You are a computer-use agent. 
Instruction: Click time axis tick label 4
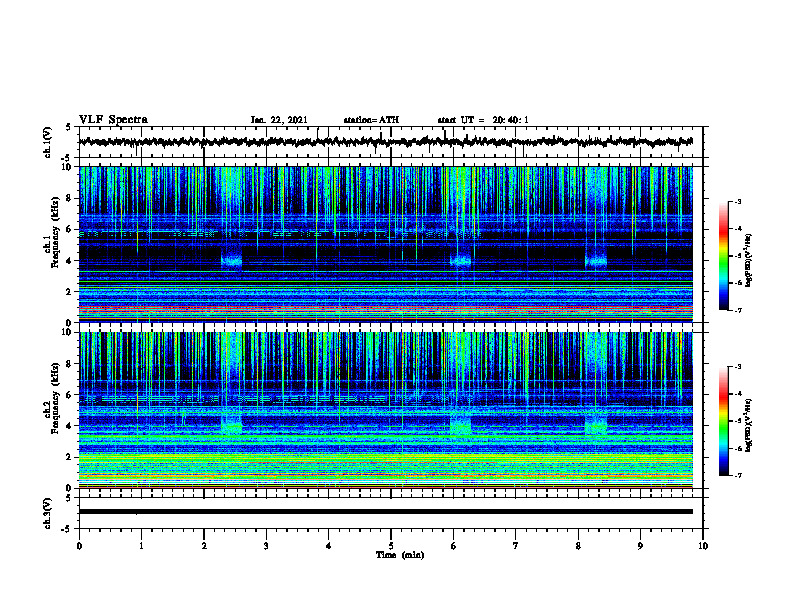[x=329, y=546]
